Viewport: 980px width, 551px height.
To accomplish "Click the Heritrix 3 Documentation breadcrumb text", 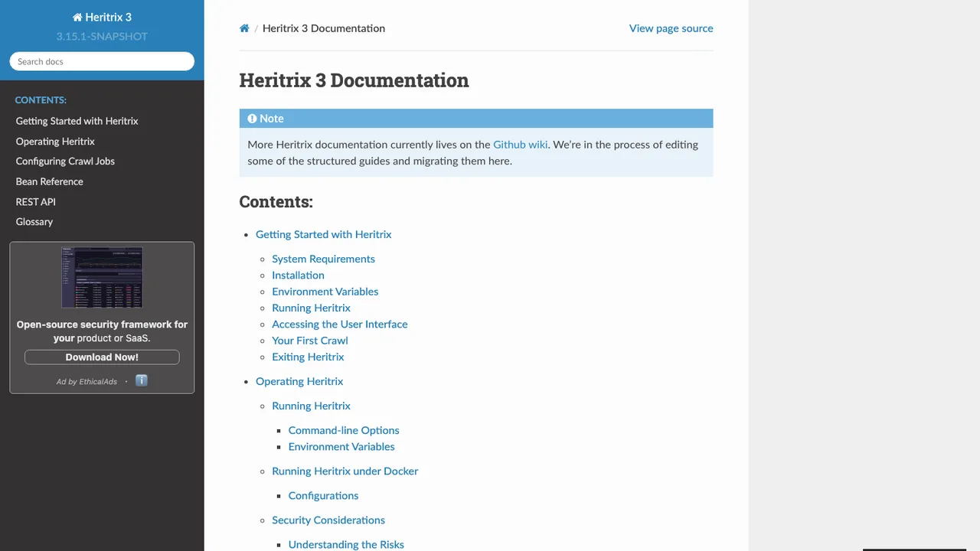I will (x=324, y=28).
